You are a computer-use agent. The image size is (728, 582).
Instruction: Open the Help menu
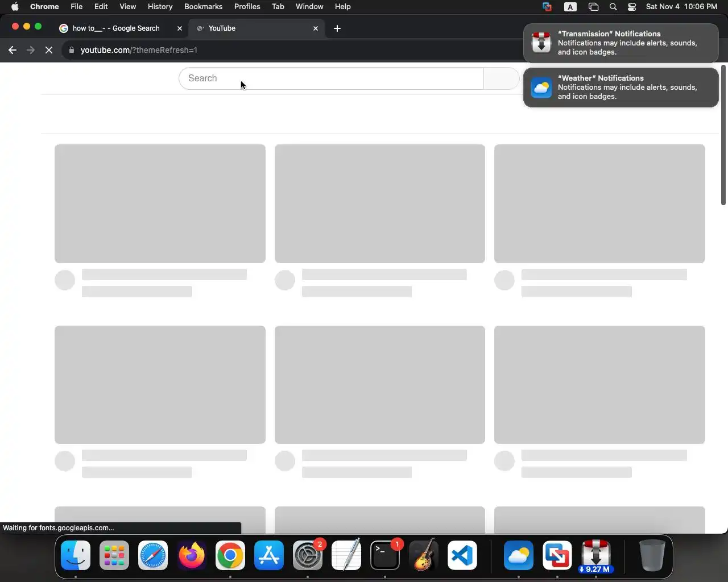pyautogui.click(x=343, y=7)
